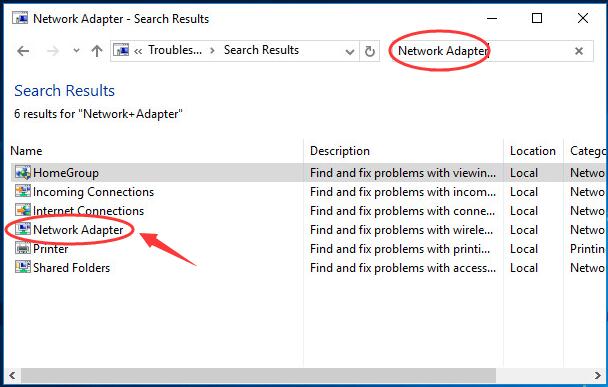608x387 pixels.
Task: Select the Network Adapter troubleshooter icon
Action: click(x=23, y=229)
